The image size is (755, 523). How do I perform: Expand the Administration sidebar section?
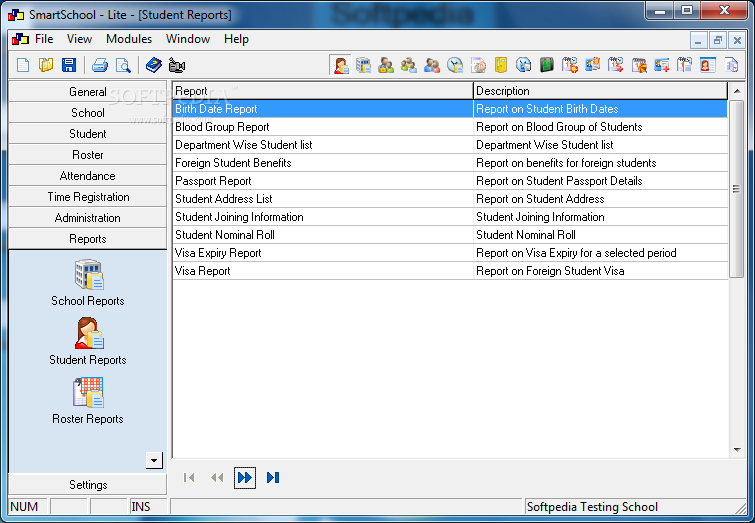click(88, 218)
